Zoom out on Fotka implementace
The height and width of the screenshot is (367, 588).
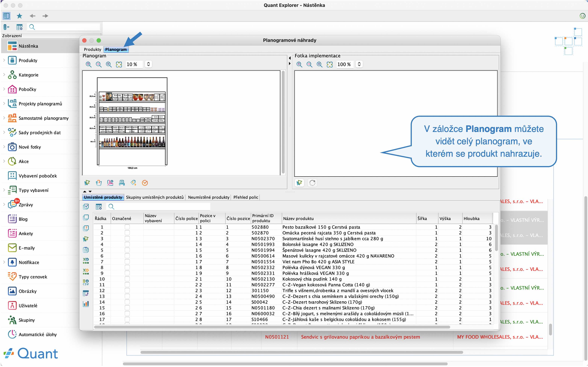coord(309,64)
